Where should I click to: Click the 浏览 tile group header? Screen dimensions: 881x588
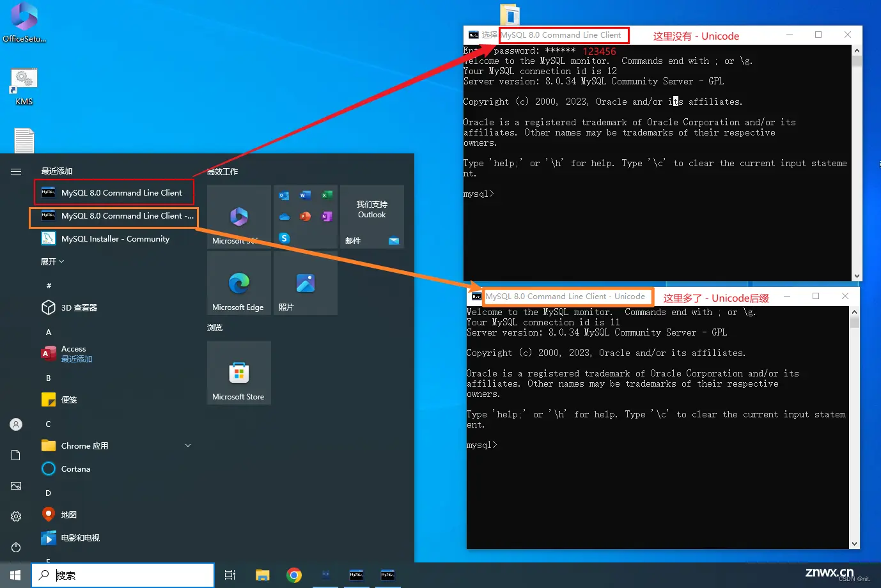[x=215, y=328]
